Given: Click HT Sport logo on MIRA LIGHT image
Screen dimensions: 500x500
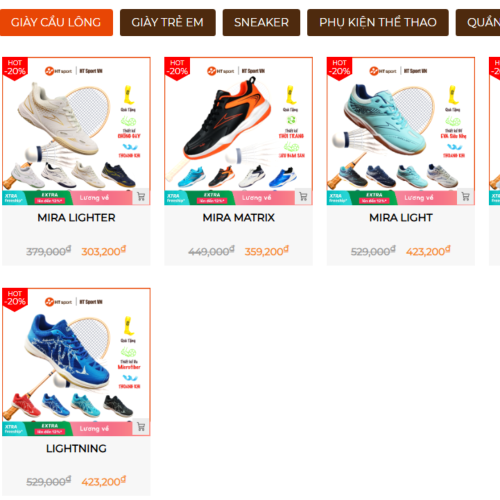Looking at the screenshot, I should (383, 71).
